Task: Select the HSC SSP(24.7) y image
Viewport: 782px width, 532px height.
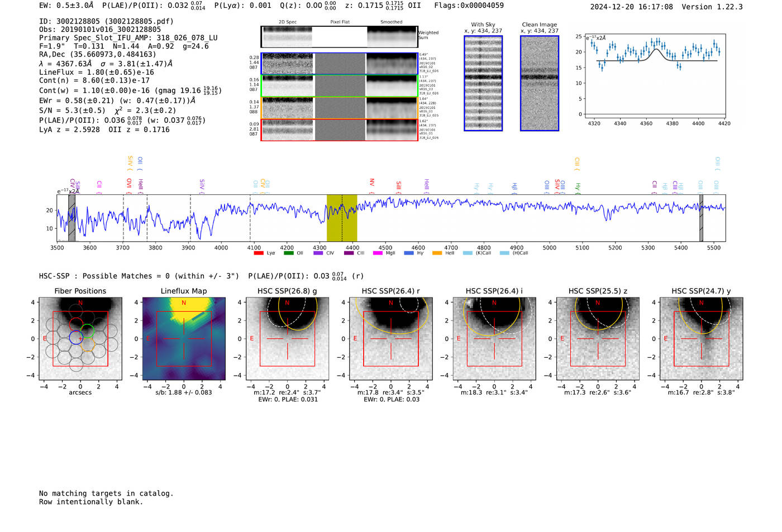Action: pos(701,339)
